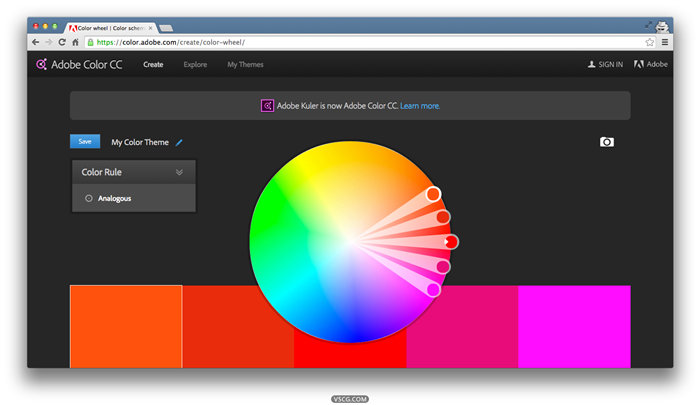
Task: Click the SIGN IN link
Action: [x=605, y=64]
